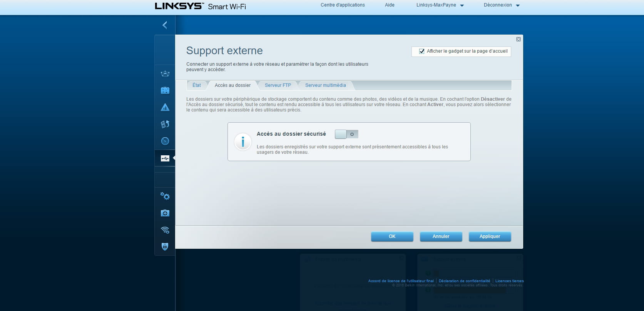644x311 pixels.
Task: Open the Media Prioritization icon
Action: 165,124
